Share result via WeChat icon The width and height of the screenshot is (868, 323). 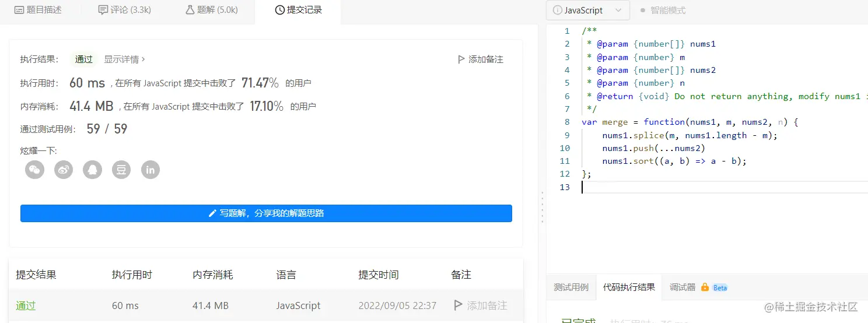coord(35,170)
